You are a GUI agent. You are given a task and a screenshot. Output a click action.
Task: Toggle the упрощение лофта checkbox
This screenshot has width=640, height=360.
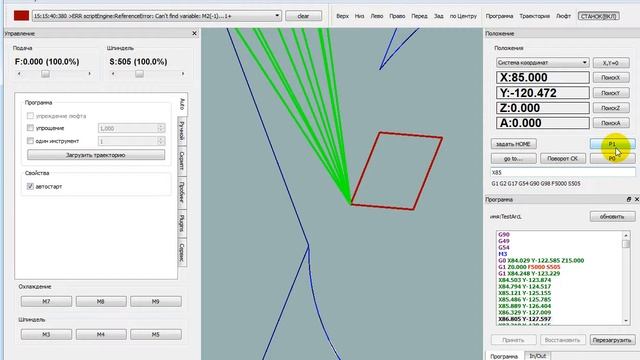click(30, 116)
